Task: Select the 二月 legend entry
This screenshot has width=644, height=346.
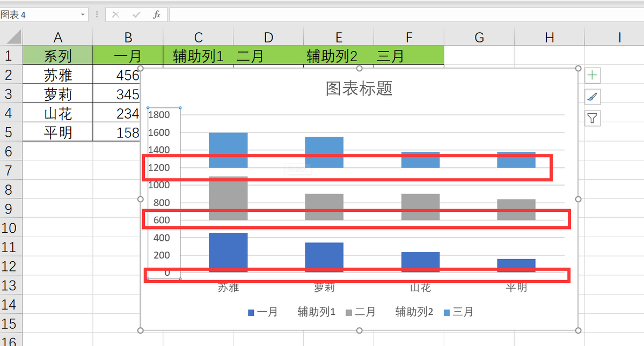Action: 360,312
